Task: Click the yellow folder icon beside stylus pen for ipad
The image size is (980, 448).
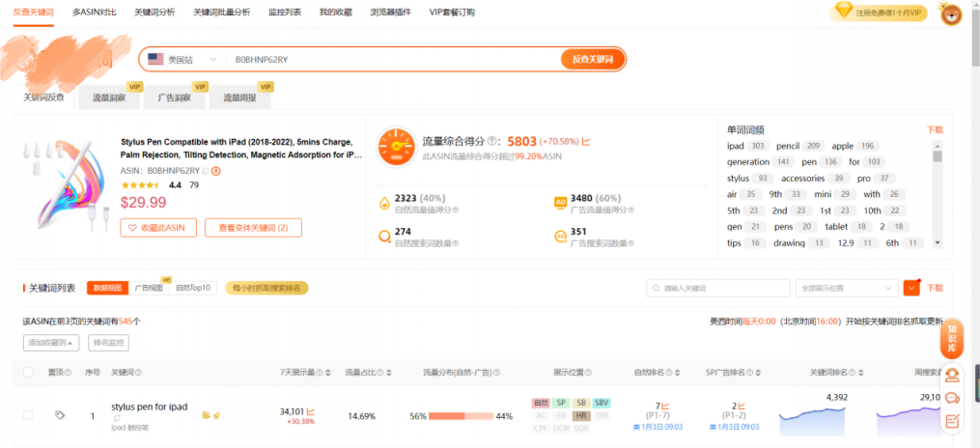Action: click(x=207, y=415)
